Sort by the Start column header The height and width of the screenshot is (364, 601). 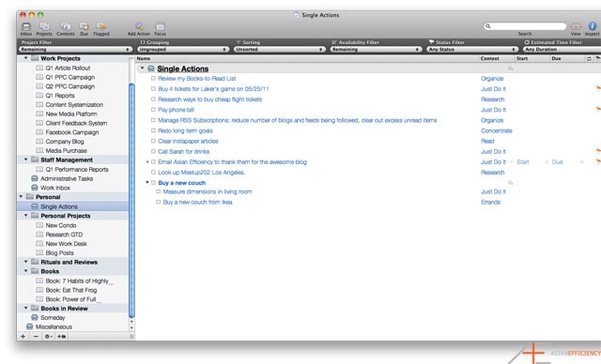(x=522, y=58)
